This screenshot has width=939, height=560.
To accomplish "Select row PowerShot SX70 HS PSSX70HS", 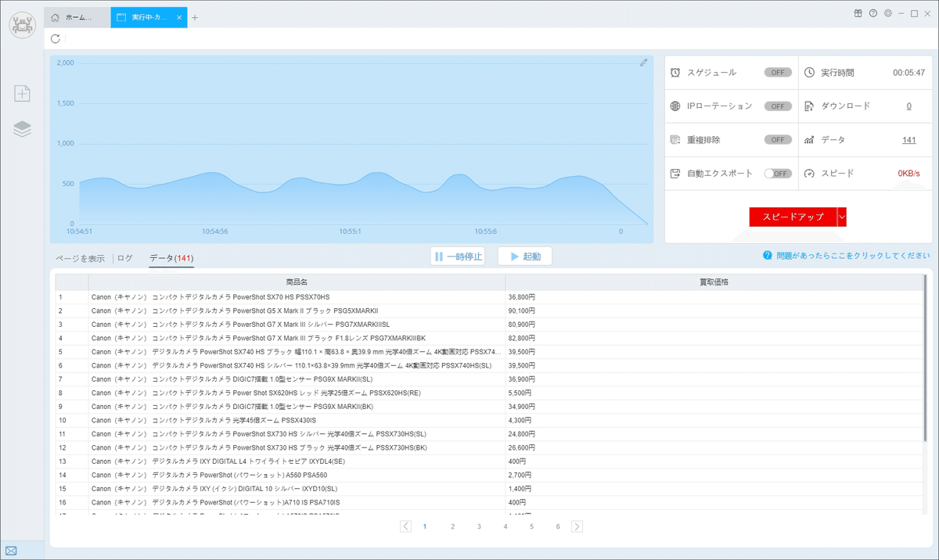I will click(297, 297).
